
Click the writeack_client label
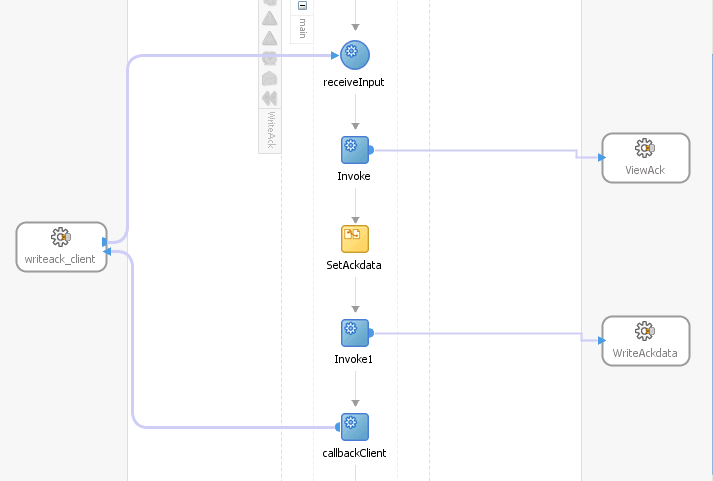[60, 259]
